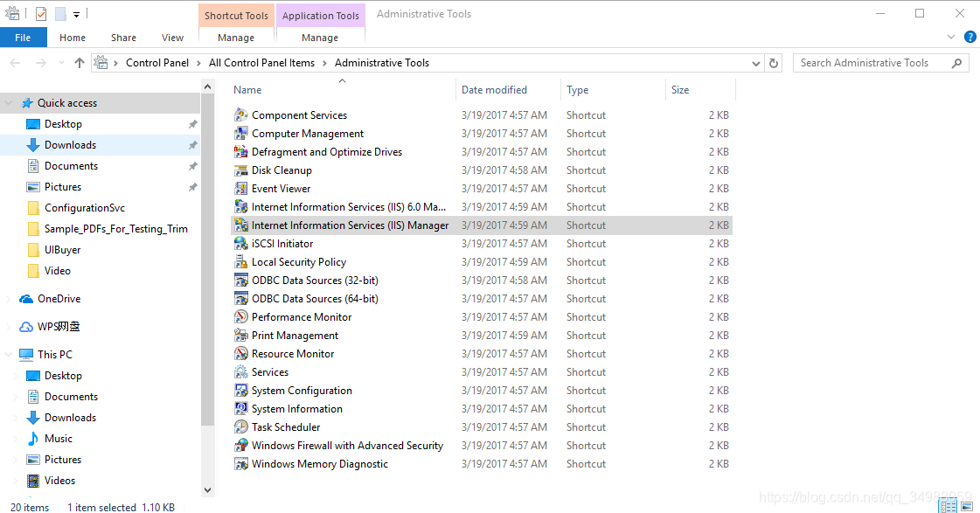Viewport: 980px width, 513px height.
Task: Switch to the Home ribbon tab
Action: (x=73, y=38)
